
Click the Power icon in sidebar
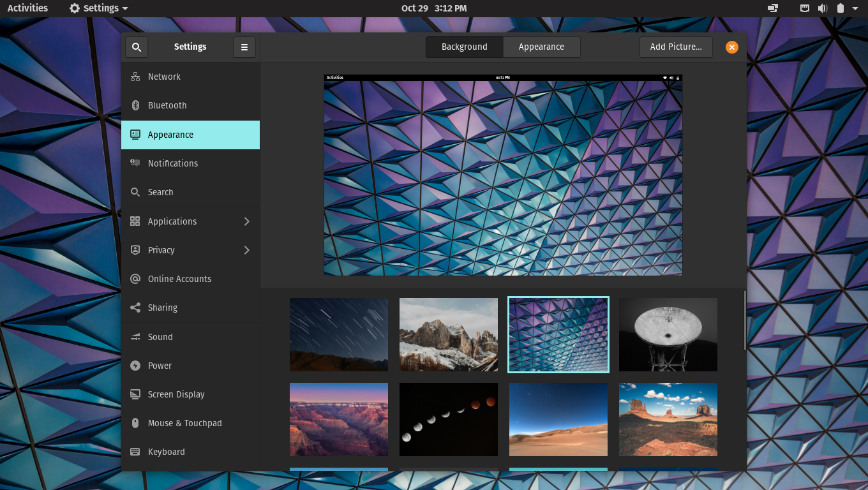[x=135, y=366]
